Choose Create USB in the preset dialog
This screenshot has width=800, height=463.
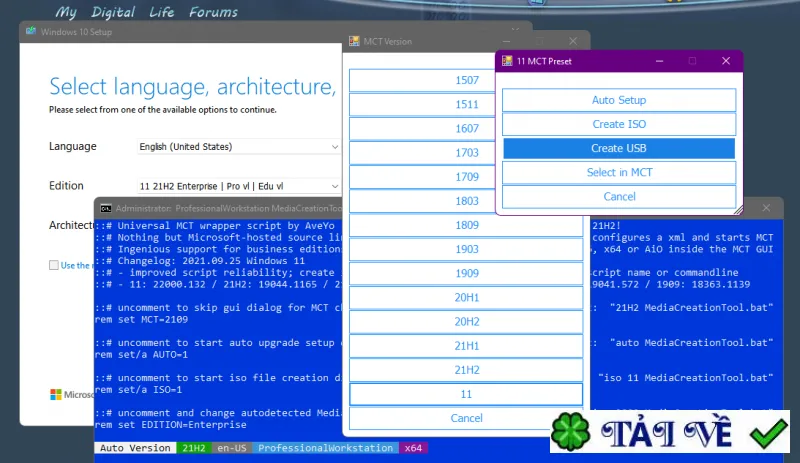(x=619, y=148)
